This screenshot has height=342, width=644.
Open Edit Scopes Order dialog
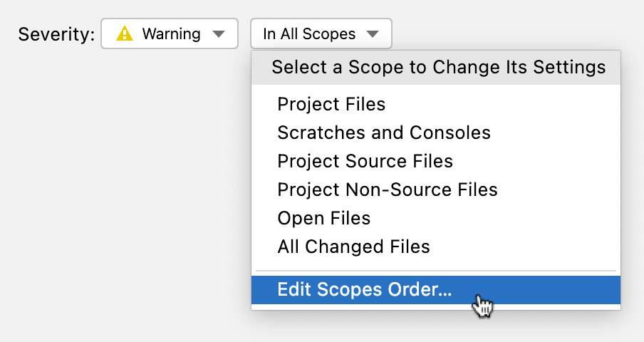[x=365, y=290]
